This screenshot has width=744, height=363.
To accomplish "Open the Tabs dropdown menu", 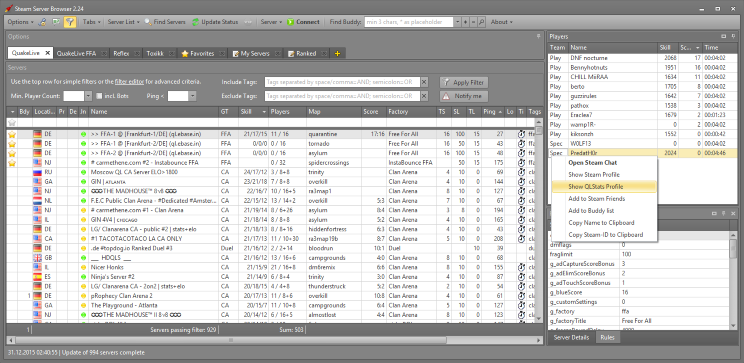I will [x=91, y=22].
